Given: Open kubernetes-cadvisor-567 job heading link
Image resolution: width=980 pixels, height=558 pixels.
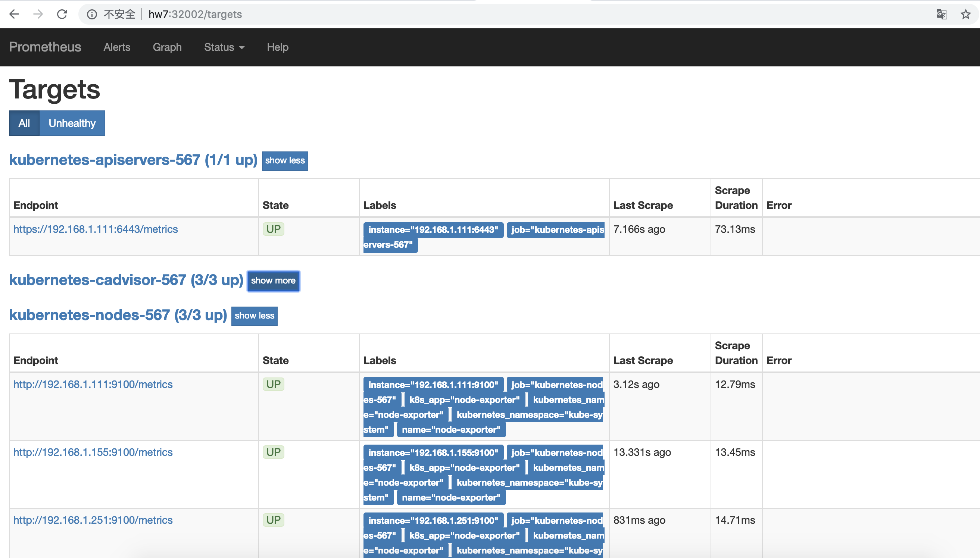Looking at the screenshot, I should coord(126,280).
